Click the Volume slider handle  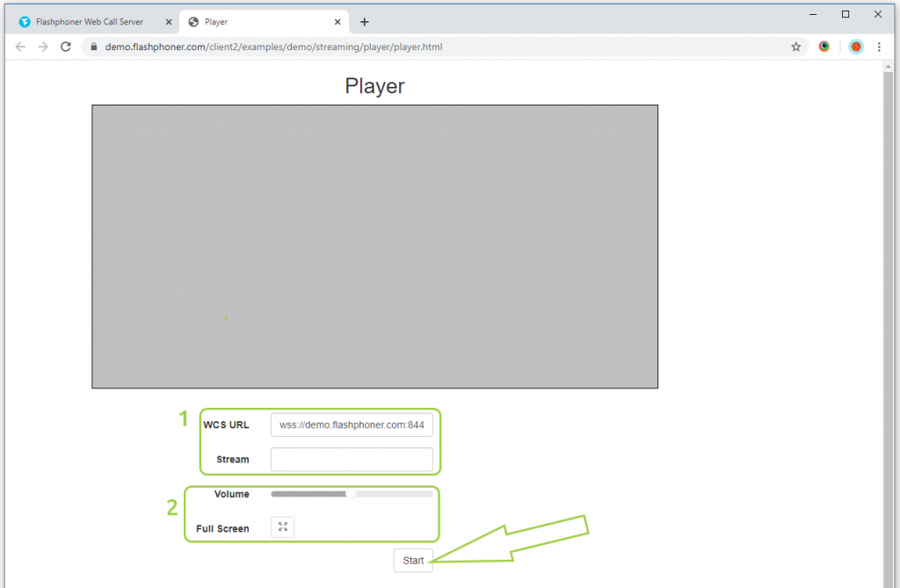click(x=351, y=494)
